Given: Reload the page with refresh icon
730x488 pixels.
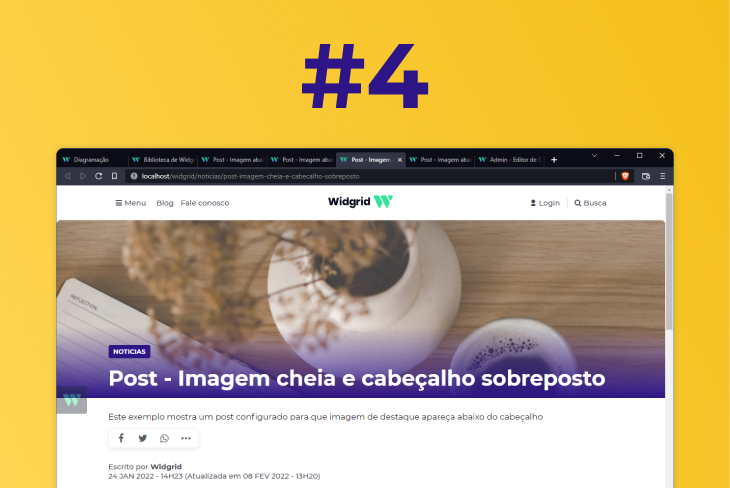Looking at the screenshot, I should click(99, 176).
